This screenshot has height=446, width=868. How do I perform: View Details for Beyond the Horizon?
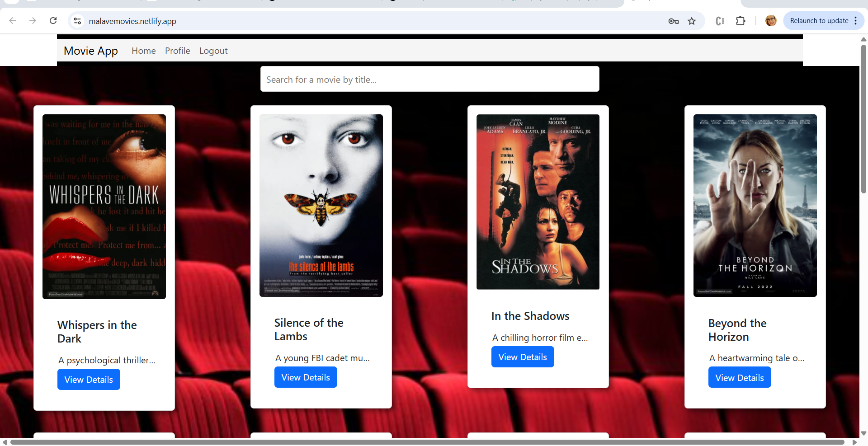(x=740, y=377)
